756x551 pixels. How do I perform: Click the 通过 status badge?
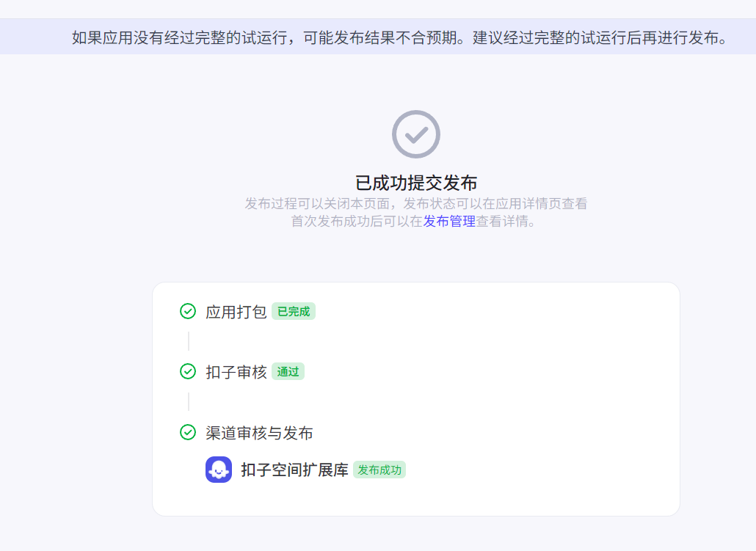pos(288,371)
